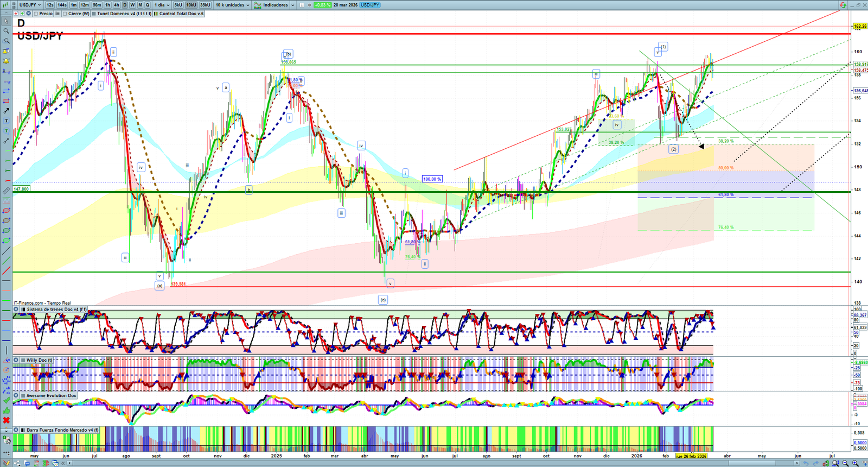Click the green thumbs-up icon
This screenshot has width=868, height=467.
tap(7, 411)
